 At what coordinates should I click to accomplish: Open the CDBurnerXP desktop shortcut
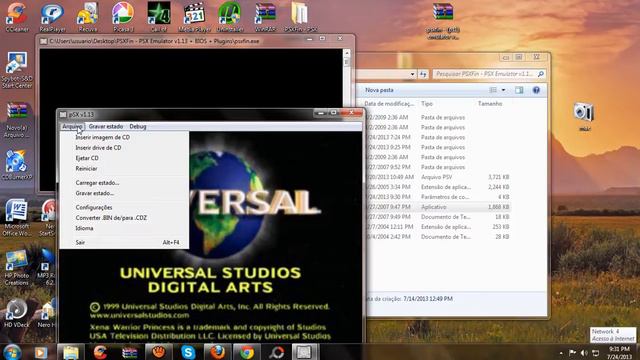click(x=17, y=165)
